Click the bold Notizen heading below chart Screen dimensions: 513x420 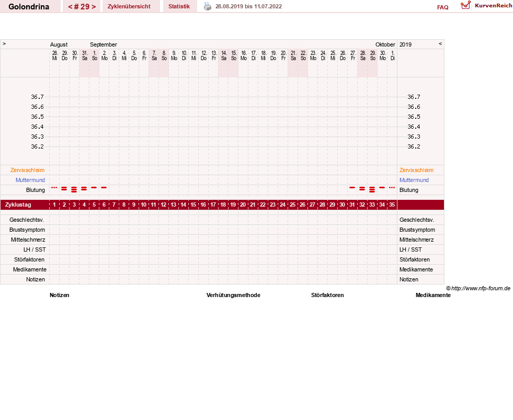pos(60,296)
